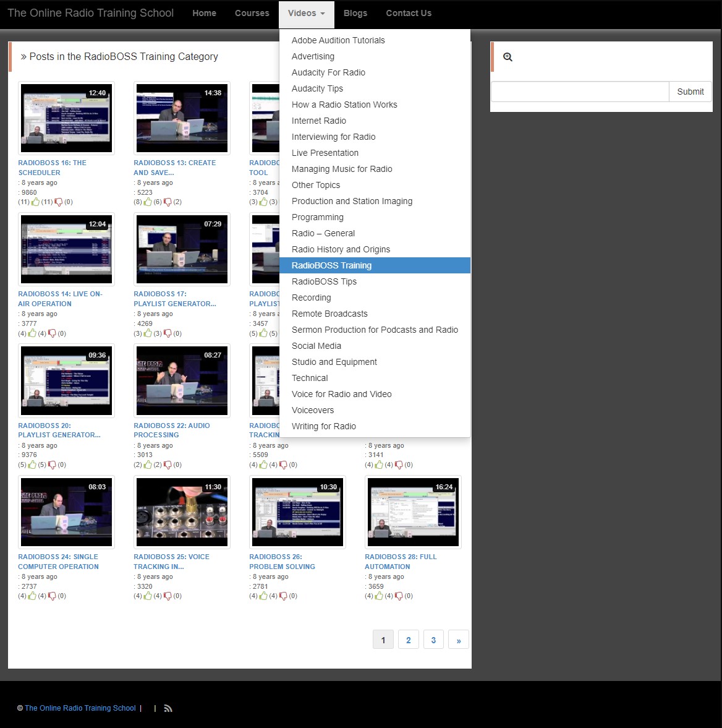Screen dimensions: 722x728
Task: Open RadioBOSS 16 video thumbnail
Action: point(66,118)
